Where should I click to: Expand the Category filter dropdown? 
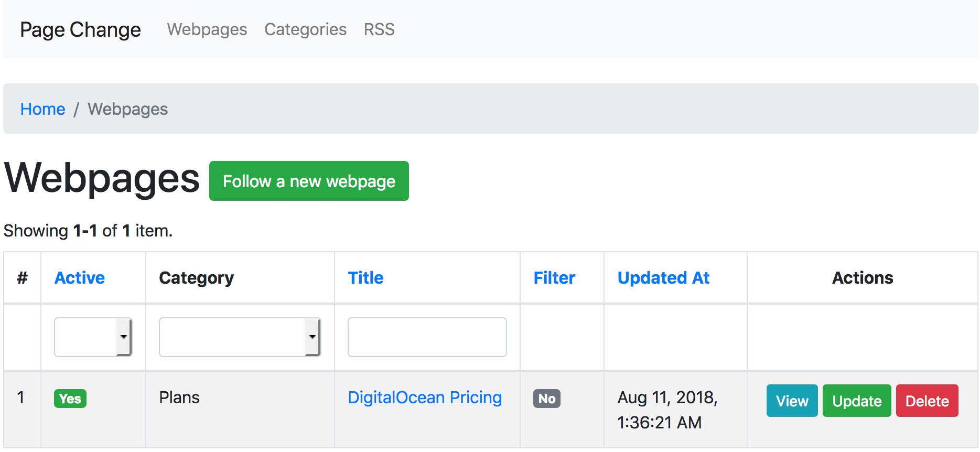pyautogui.click(x=240, y=337)
